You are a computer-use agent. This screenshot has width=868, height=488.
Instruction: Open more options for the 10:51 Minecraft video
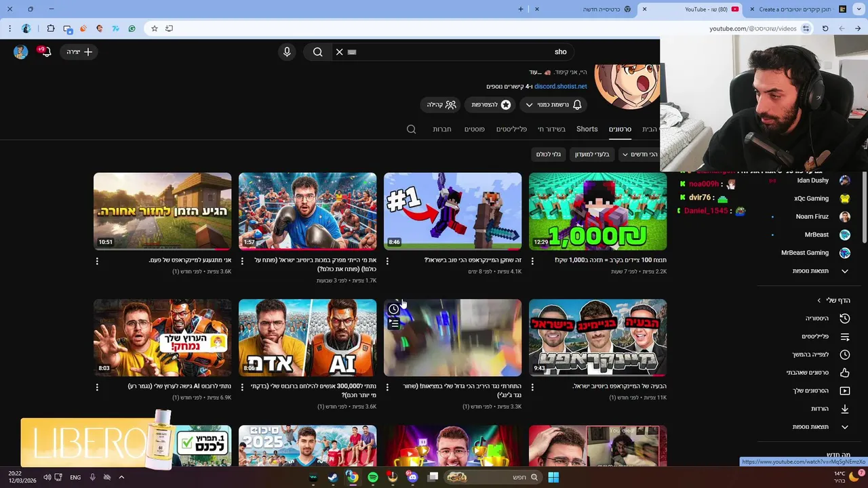(x=97, y=261)
